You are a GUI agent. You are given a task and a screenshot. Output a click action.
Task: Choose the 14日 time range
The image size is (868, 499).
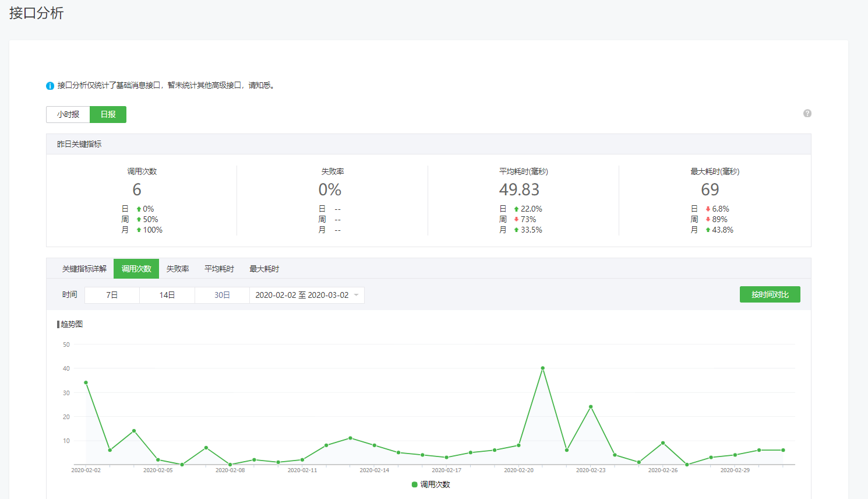pyautogui.click(x=167, y=295)
